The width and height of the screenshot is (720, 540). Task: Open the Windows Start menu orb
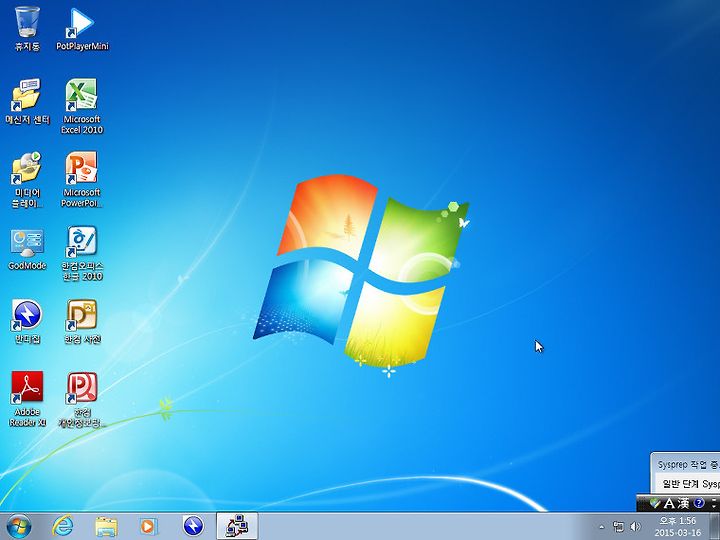tap(19, 526)
